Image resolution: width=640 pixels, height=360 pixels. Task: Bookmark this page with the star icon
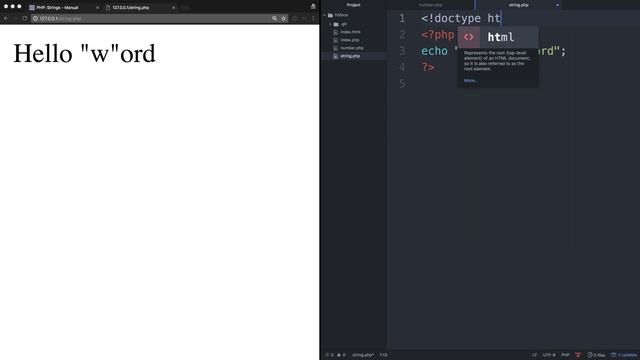point(284,18)
